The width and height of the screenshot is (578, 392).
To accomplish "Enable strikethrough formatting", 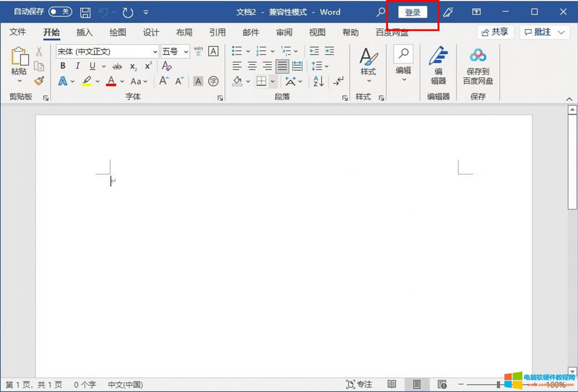I will pyautogui.click(x=118, y=66).
